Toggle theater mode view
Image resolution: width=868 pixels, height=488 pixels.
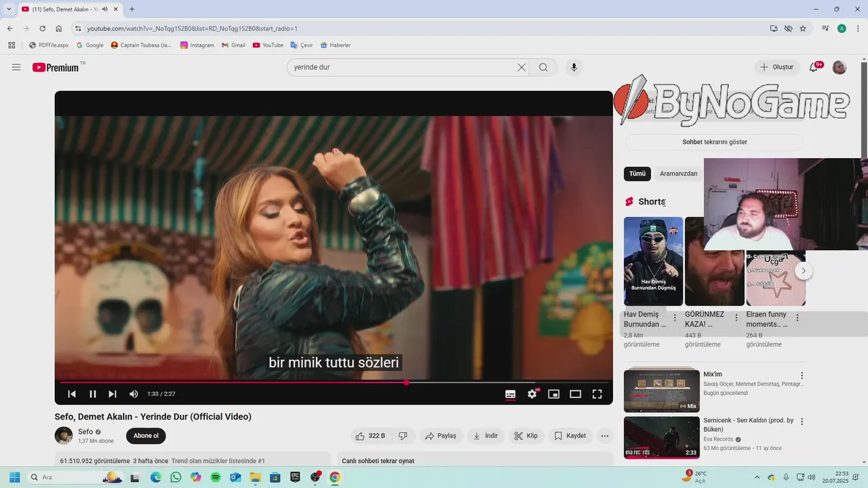pos(576,394)
